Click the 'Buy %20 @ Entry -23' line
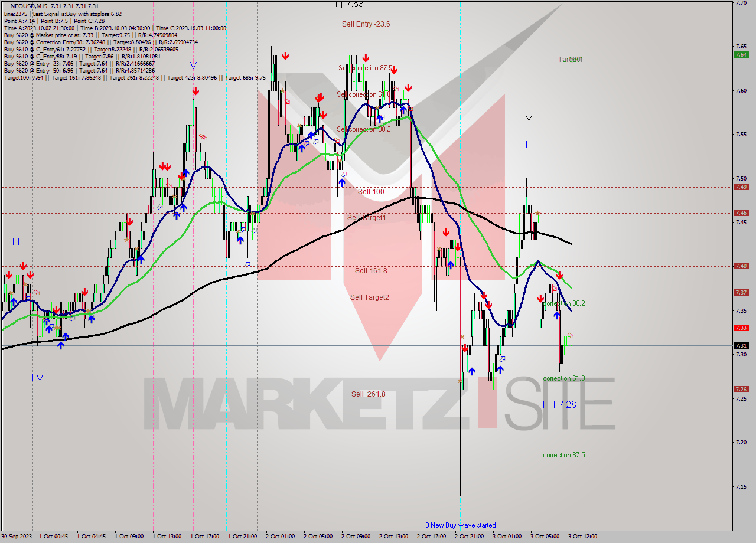Viewport: 756px width, 543px height. [x=79, y=63]
